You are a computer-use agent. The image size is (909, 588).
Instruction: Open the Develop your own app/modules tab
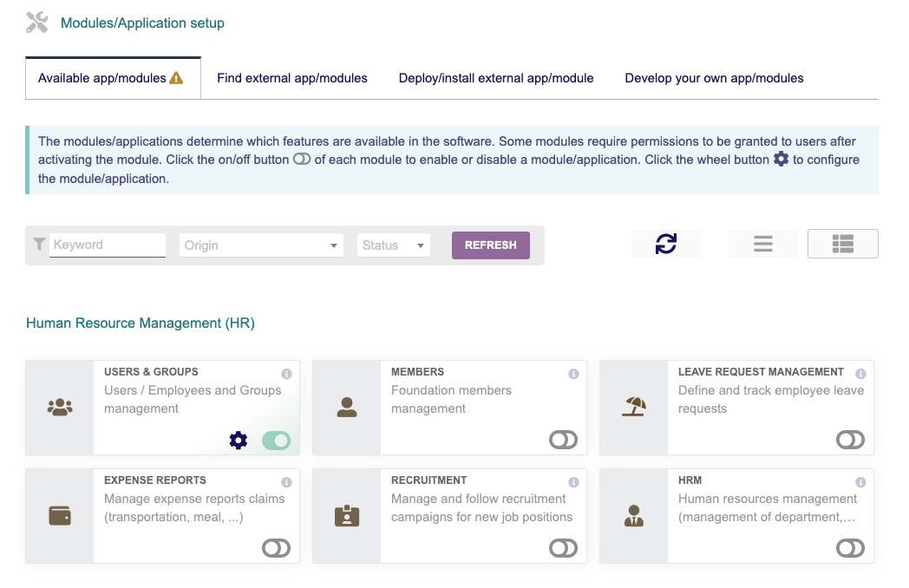[714, 78]
